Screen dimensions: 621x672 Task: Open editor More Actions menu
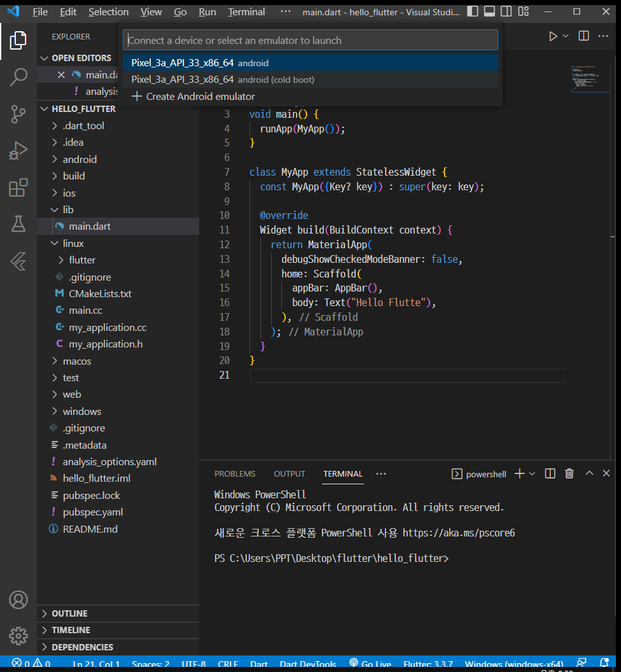coord(603,36)
